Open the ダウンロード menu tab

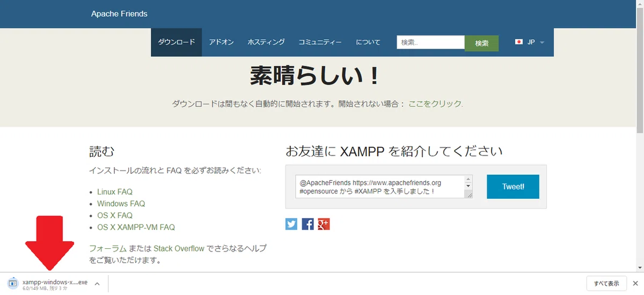tap(177, 42)
